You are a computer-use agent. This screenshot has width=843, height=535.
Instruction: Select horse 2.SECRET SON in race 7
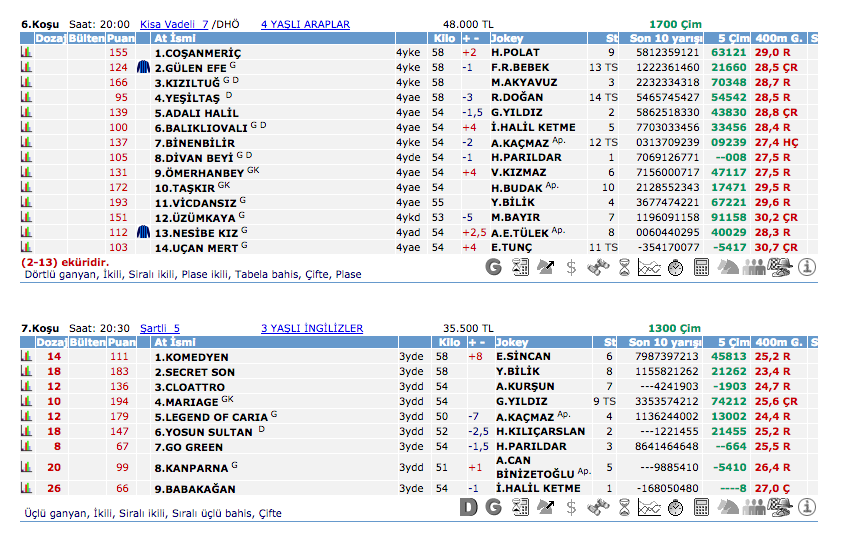[195, 372]
